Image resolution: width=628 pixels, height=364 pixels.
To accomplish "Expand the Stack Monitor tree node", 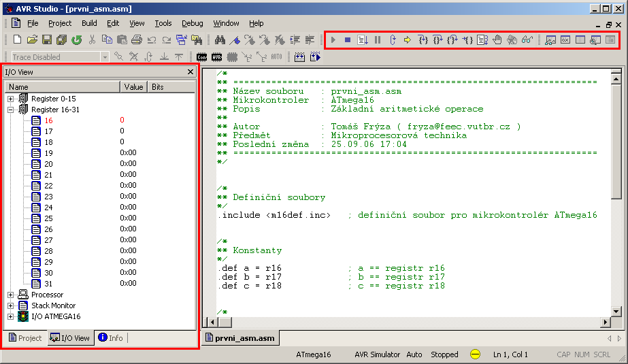I will click(10, 305).
